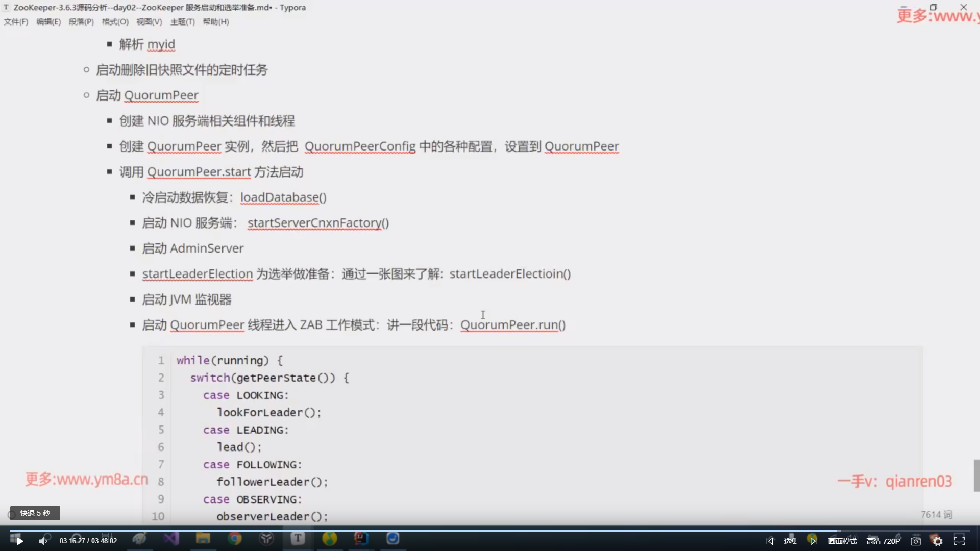Open the 文件(F) menu
The width and height of the screenshot is (980, 551).
pos(16,22)
